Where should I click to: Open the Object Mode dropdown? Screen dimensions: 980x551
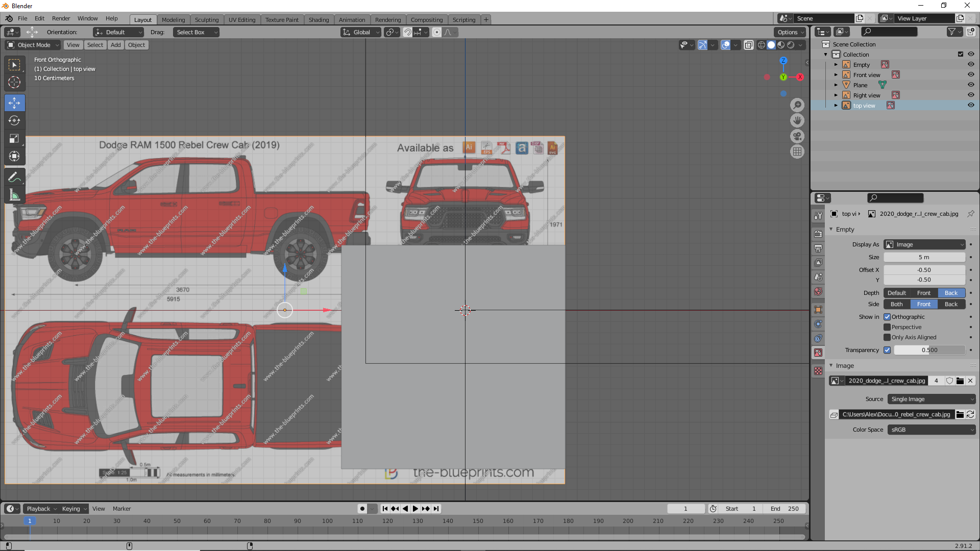pos(33,45)
